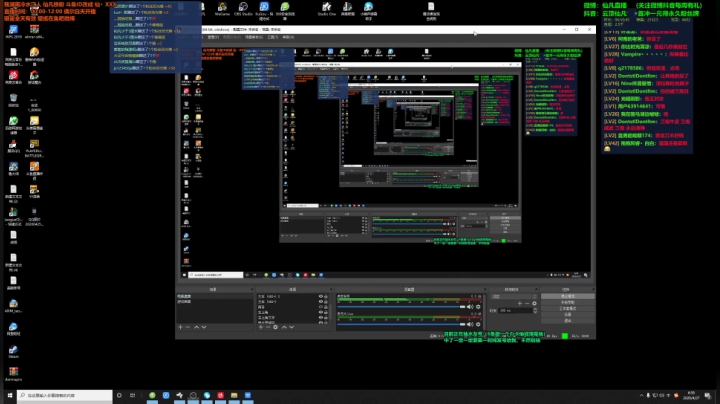Open the Windows Start menu
The height and width of the screenshot is (404, 720).
click(x=9, y=395)
